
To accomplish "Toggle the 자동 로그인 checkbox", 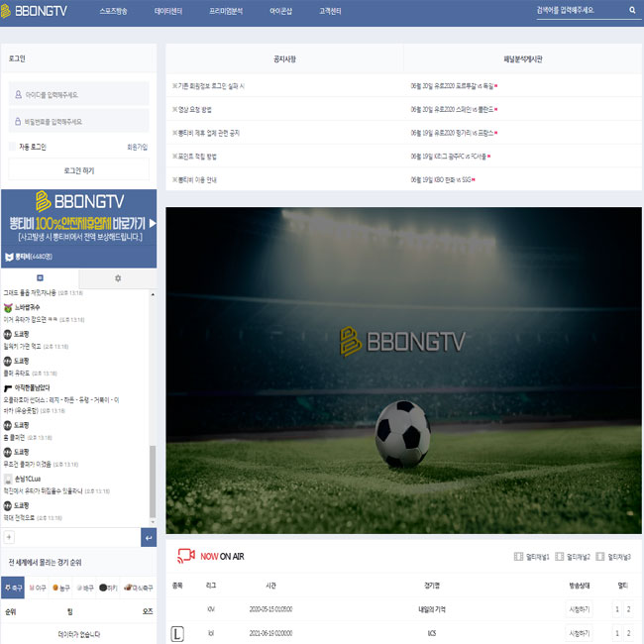I will click(x=12, y=147).
